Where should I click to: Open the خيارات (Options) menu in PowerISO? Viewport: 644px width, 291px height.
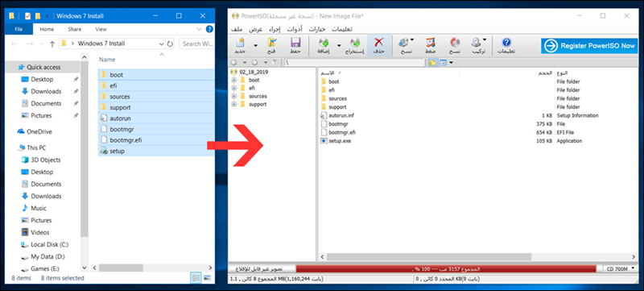317,29
